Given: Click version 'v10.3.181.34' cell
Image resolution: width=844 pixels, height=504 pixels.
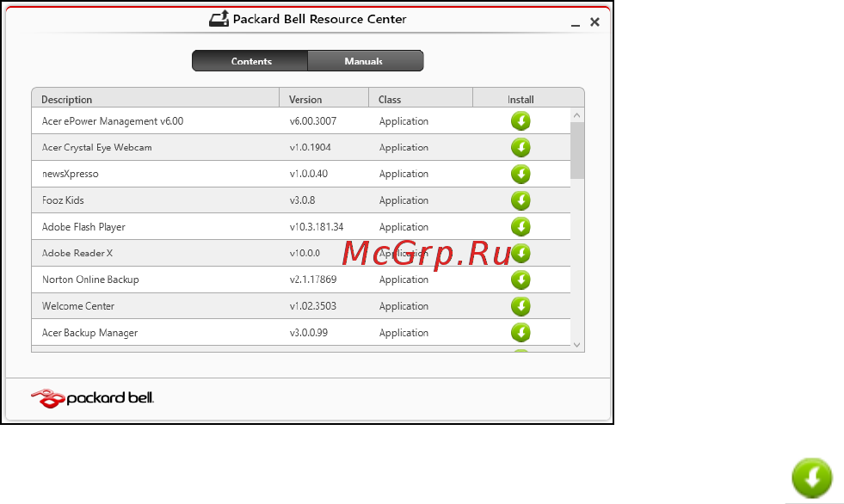Looking at the screenshot, I should pyautogui.click(x=317, y=227).
